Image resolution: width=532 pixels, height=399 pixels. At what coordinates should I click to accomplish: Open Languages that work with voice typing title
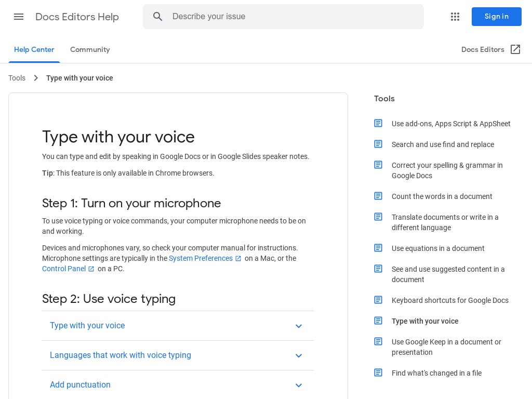pos(121,355)
